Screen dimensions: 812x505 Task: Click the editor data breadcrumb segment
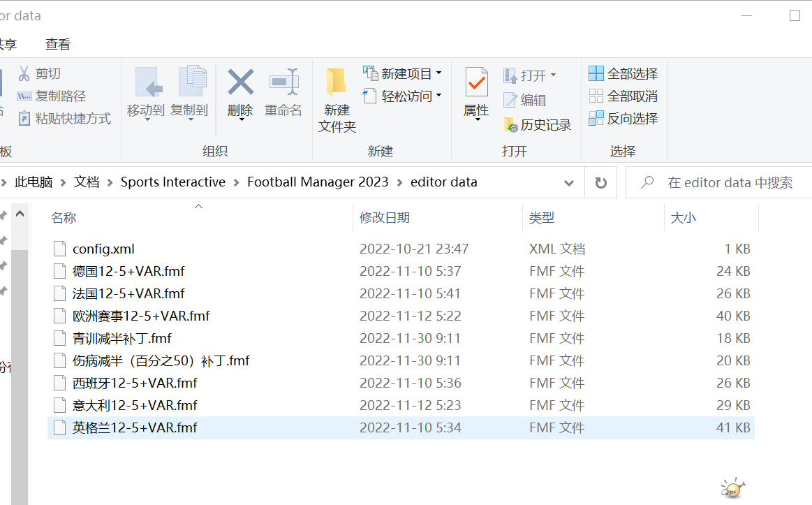(444, 182)
